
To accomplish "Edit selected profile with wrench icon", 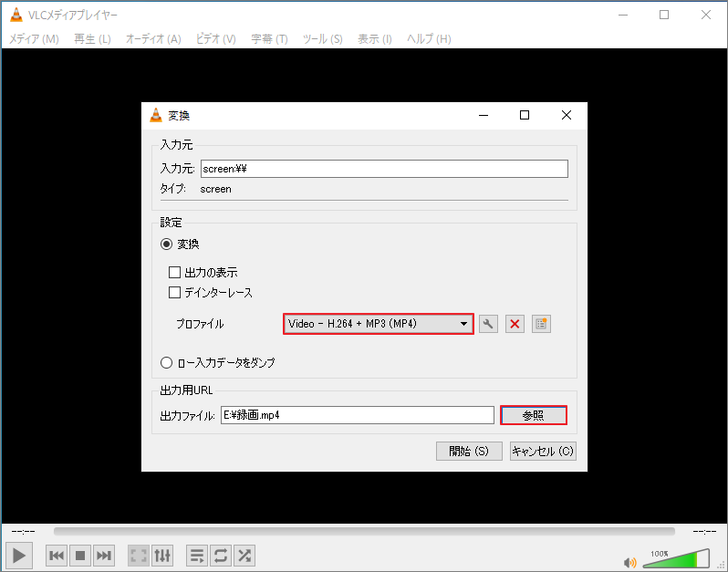I will 488,324.
